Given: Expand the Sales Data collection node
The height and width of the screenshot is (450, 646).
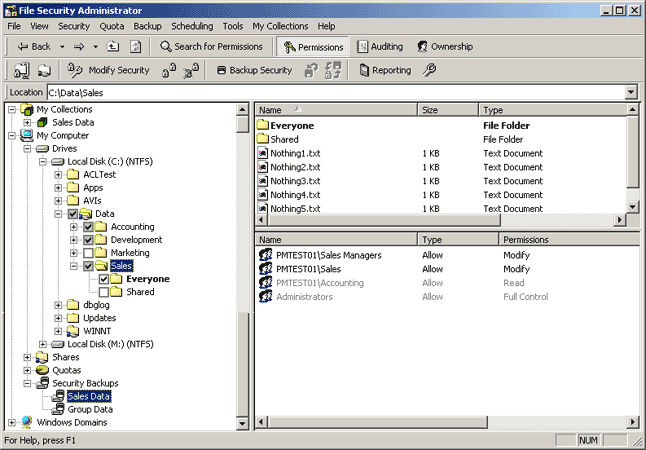Looking at the screenshot, I should pos(27,122).
